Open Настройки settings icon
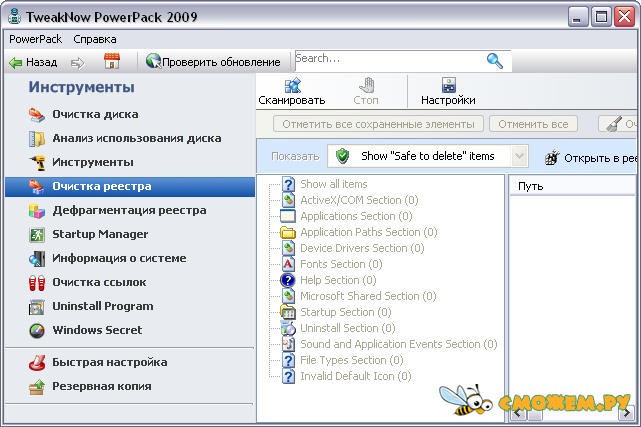This screenshot has width=641, height=427. point(448,85)
